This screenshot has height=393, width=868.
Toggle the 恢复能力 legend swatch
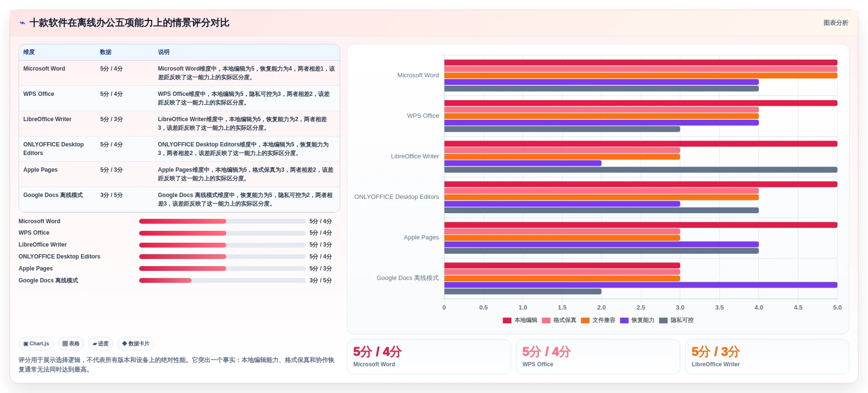click(x=624, y=321)
